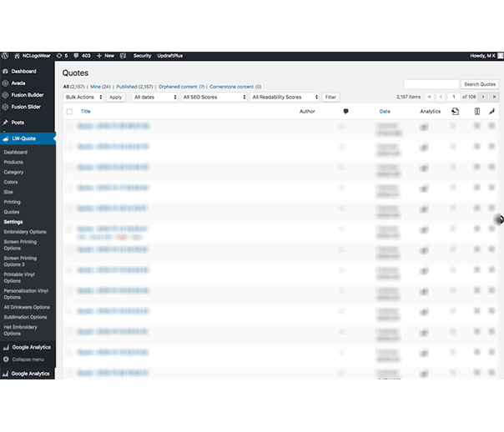The width and height of the screenshot is (504, 432).
Task: Select Fusion Builder in the sidebar menu
Action: click(28, 95)
